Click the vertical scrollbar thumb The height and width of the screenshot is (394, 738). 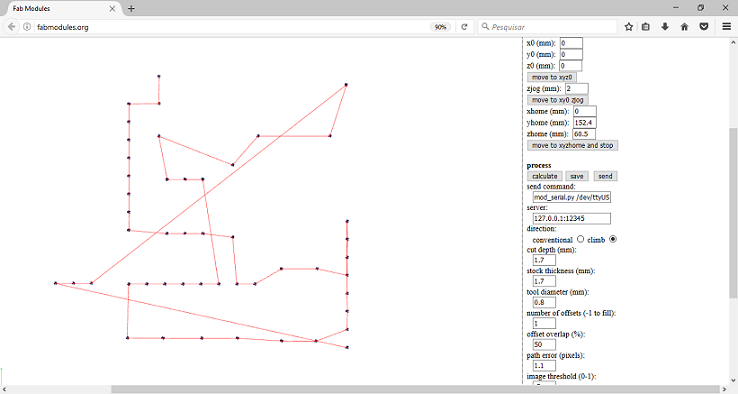(x=733, y=213)
